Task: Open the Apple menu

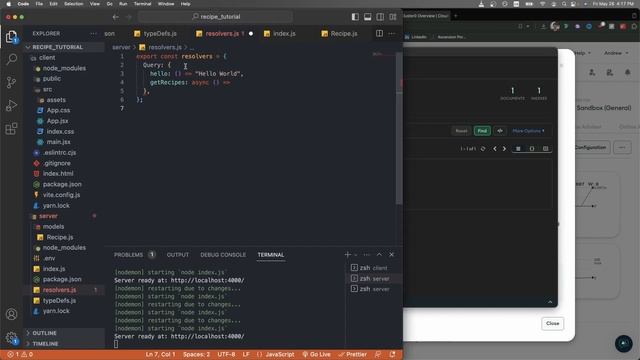Action: (x=8, y=4)
